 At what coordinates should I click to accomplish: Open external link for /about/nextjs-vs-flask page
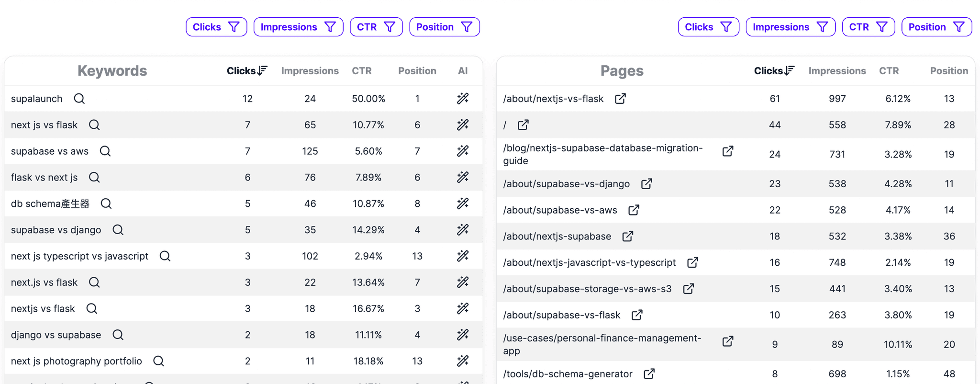tap(620, 99)
